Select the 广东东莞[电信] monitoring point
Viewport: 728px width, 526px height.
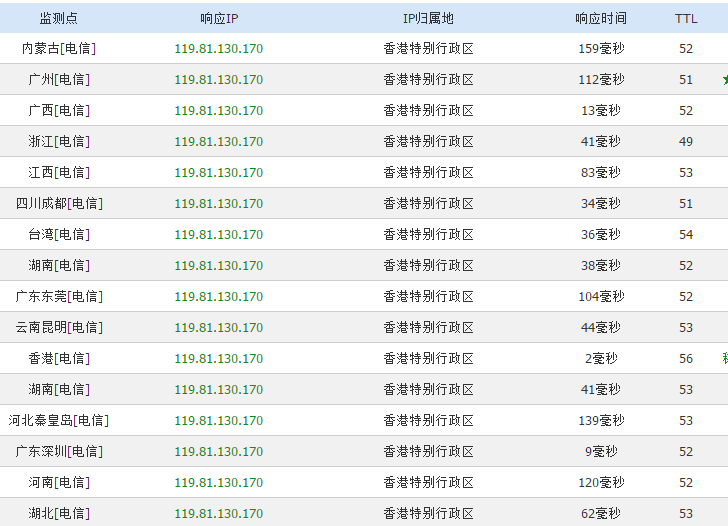(58, 296)
